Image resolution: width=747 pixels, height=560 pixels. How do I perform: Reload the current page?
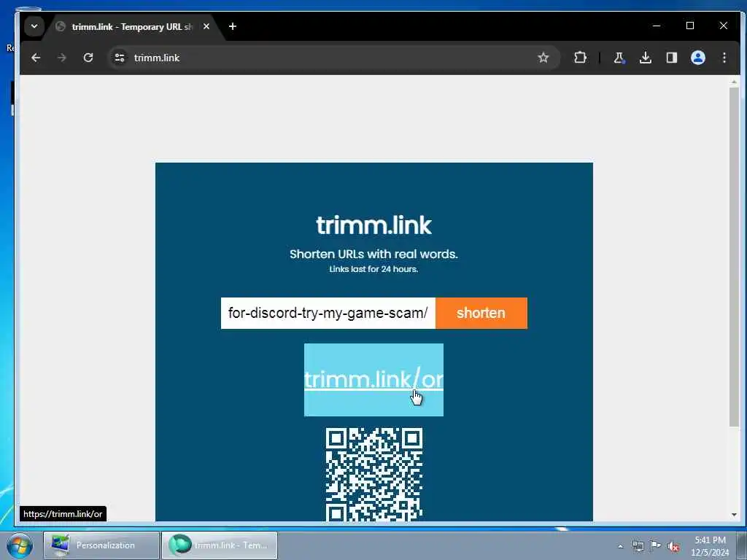click(x=88, y=58)
